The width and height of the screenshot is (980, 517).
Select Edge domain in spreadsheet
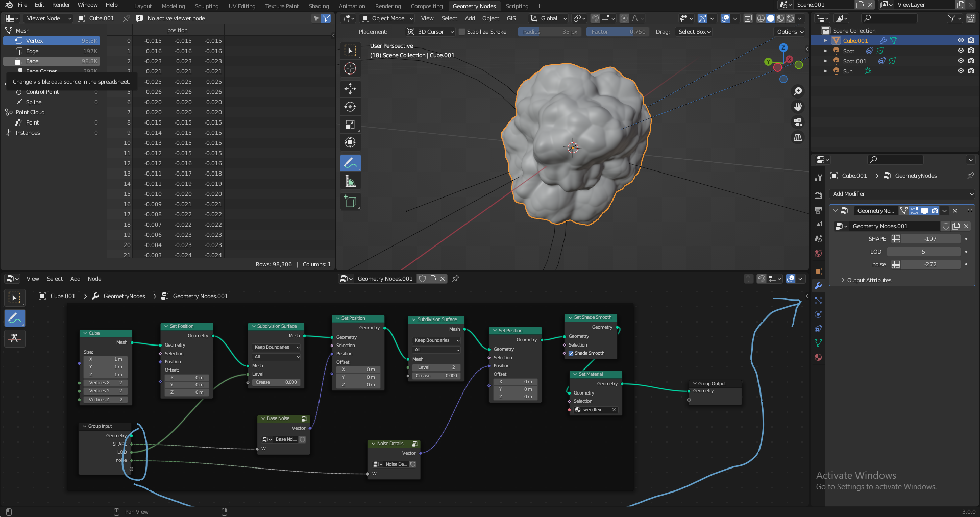(x=52, y=51)
